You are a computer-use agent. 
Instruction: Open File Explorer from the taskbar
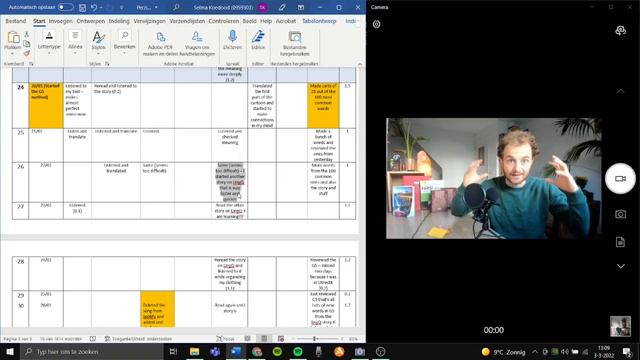coord(194,351)
